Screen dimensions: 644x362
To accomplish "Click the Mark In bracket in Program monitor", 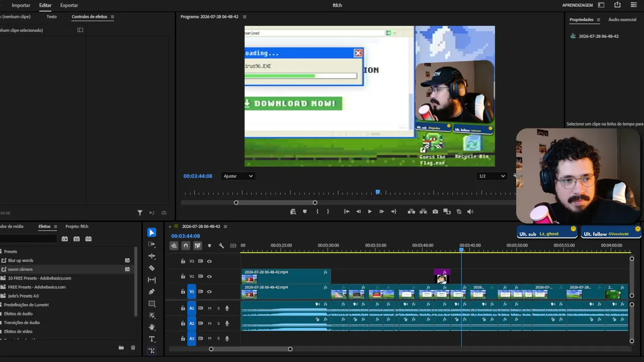I will point(317,212).
